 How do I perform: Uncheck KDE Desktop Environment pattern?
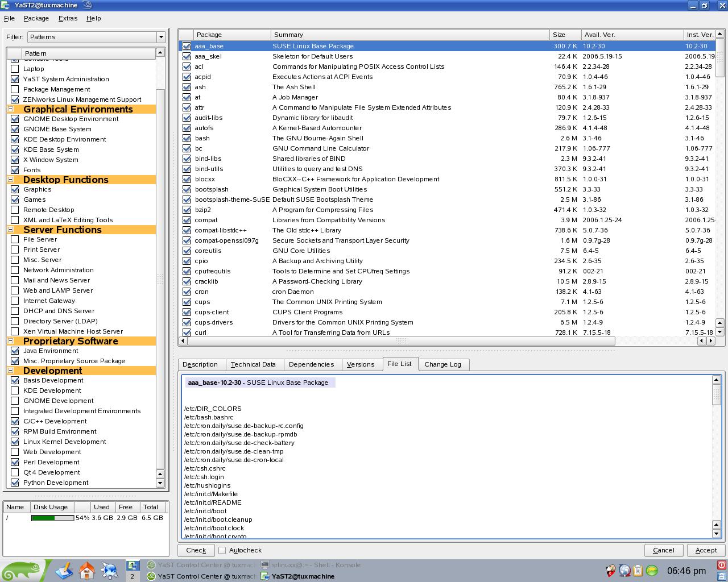click(x=15, y=139)
